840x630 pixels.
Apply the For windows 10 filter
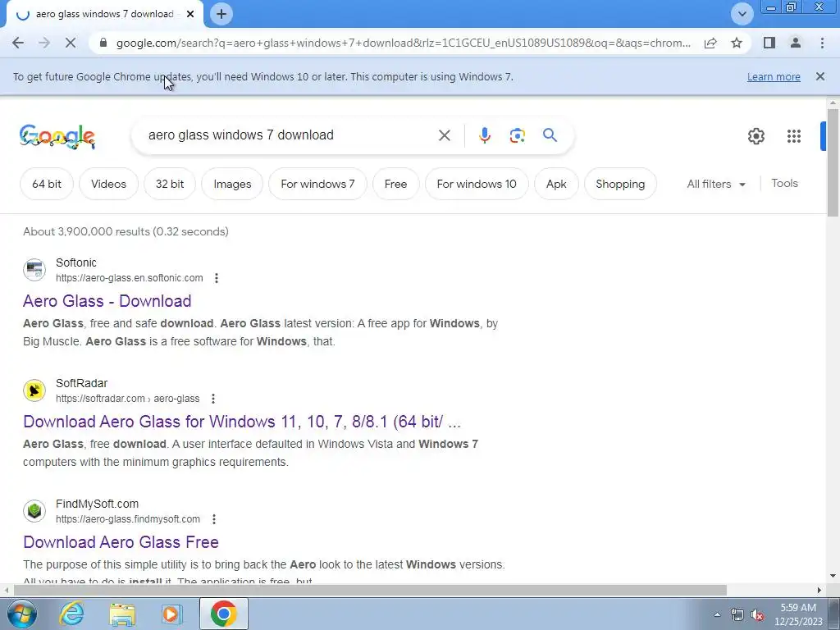click(x=477, y=184)
